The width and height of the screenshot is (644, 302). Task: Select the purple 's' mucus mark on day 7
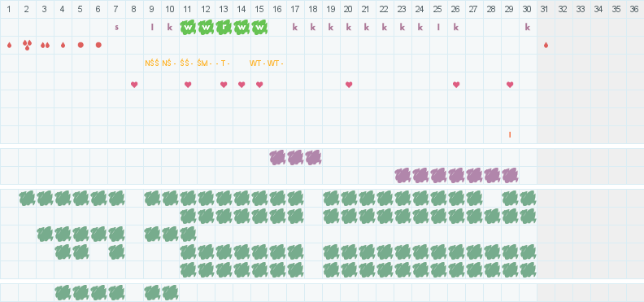coord(116,28)
